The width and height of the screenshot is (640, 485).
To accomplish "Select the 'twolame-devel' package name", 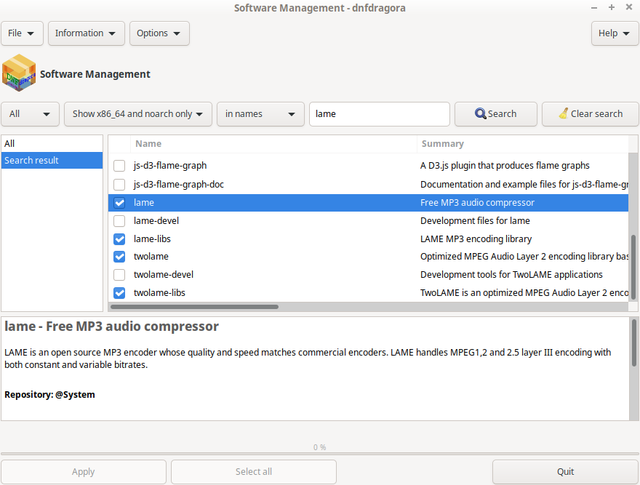I will click(163, 275).
